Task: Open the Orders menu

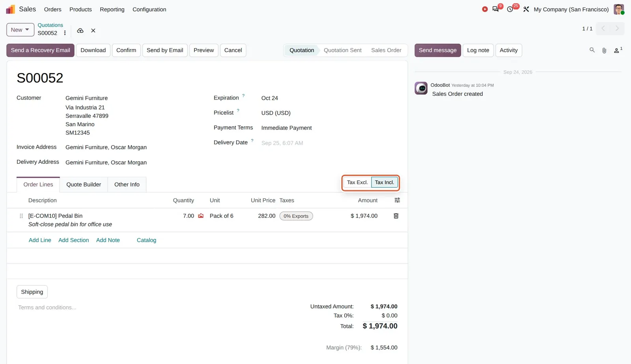Action: (x=52, y=9)
